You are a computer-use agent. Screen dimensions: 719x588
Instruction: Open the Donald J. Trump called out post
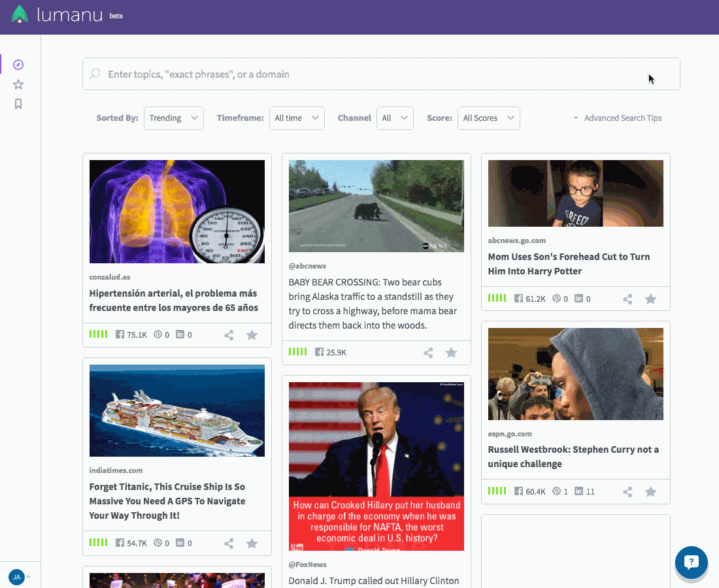click(x=374, y=581)
